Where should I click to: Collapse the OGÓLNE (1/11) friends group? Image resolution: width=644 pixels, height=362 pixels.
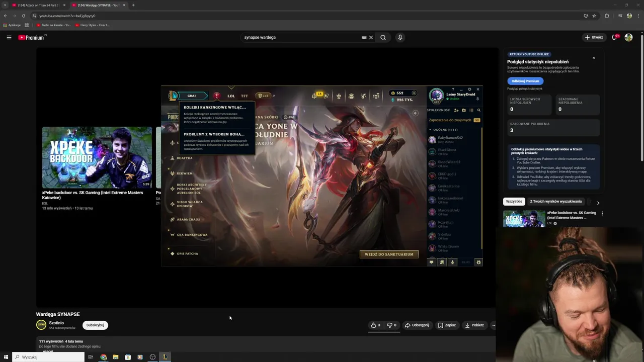(430, 130)
